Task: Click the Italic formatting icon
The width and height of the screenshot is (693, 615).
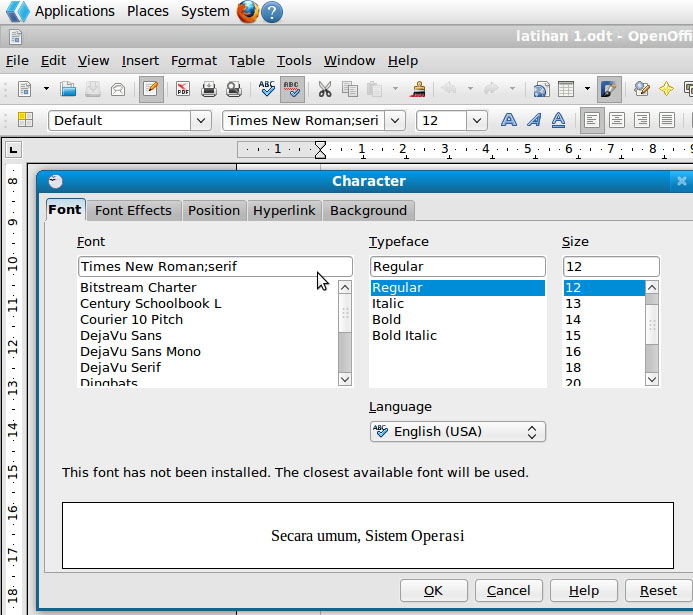Action: [534, 120]
